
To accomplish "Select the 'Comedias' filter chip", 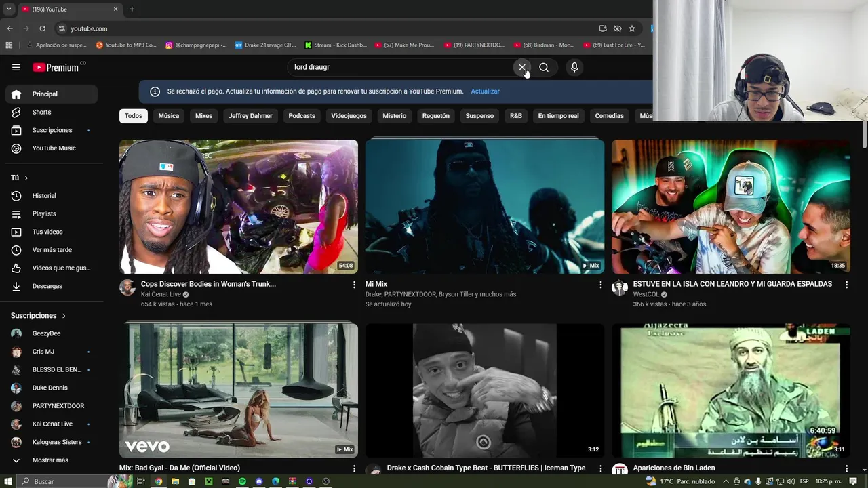I will (x=610, y=116).
